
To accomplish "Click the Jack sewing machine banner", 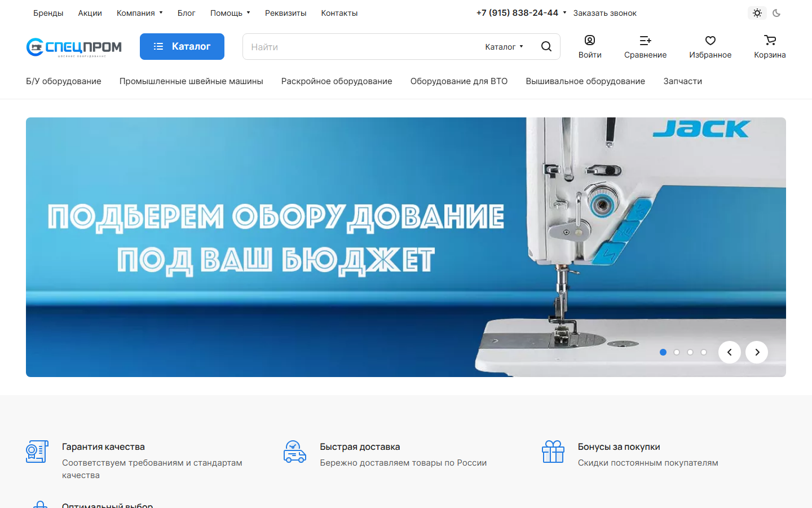I will pyautogui.click(x=406, y=247).
